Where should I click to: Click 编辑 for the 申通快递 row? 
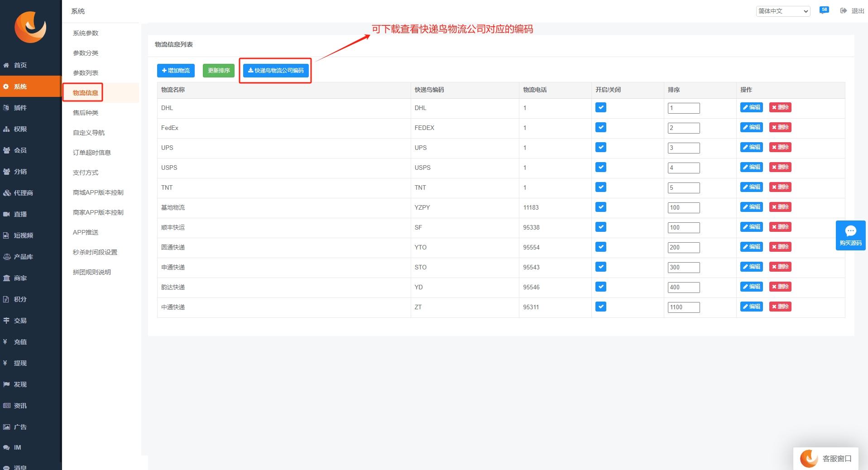(x=752, y=267)
